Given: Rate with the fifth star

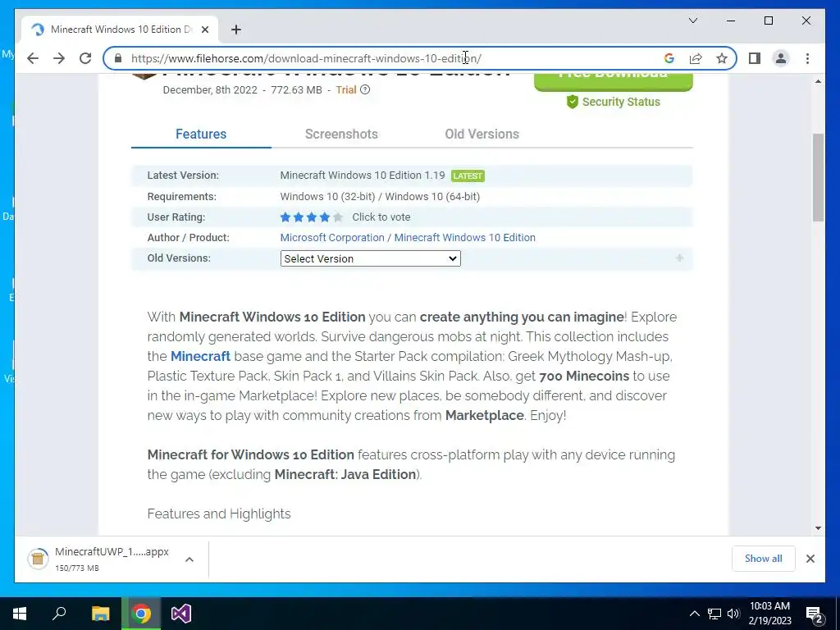Looking at the screenshot, I should pos(337,217).
